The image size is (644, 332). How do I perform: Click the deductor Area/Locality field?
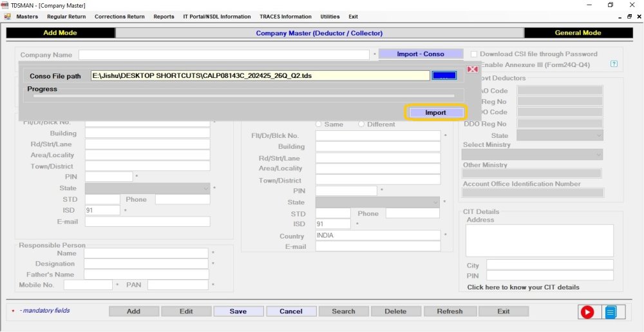pos(147,155)
